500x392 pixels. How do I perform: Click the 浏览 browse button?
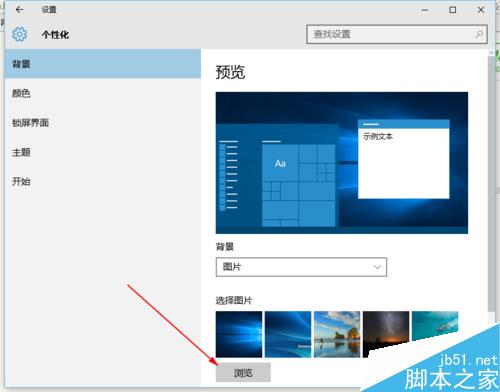tap(243, 372)
